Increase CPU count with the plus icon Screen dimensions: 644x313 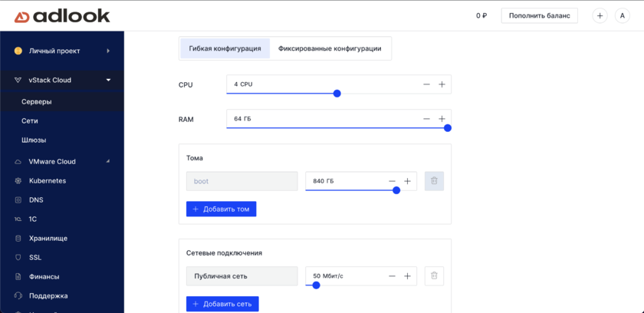click(442, 84)
